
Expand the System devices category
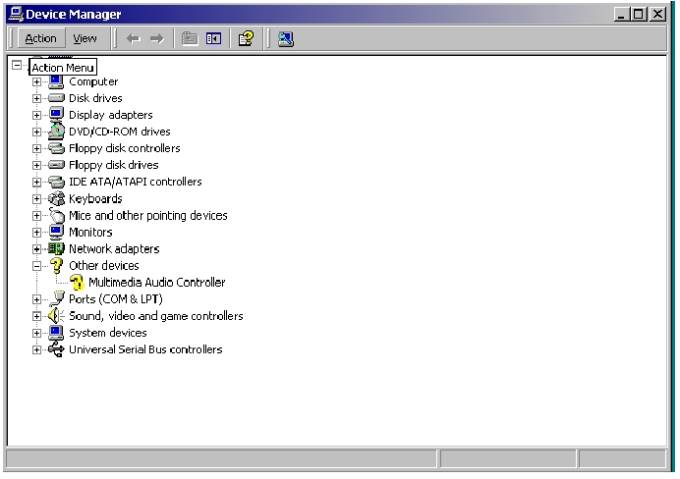tap(37, 333)
